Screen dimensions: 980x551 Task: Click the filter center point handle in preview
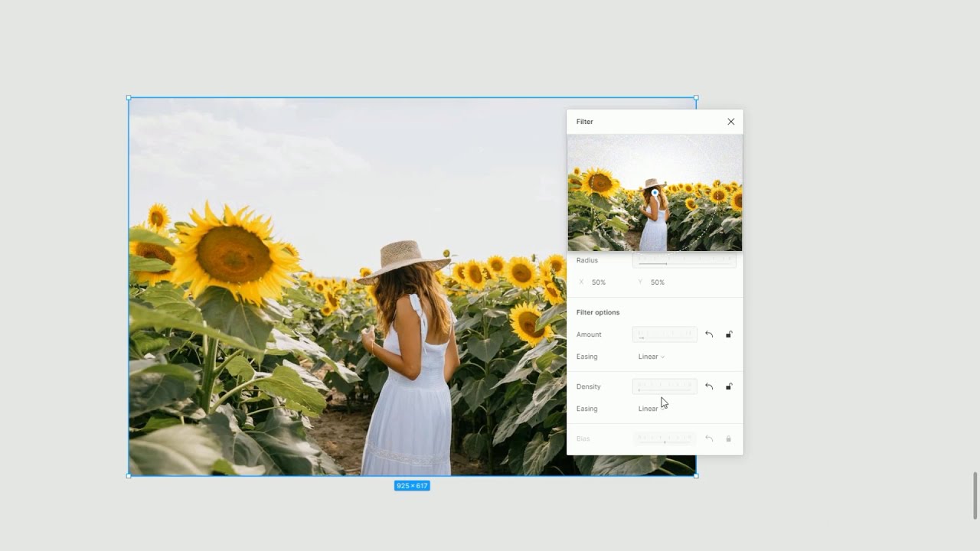655,193
